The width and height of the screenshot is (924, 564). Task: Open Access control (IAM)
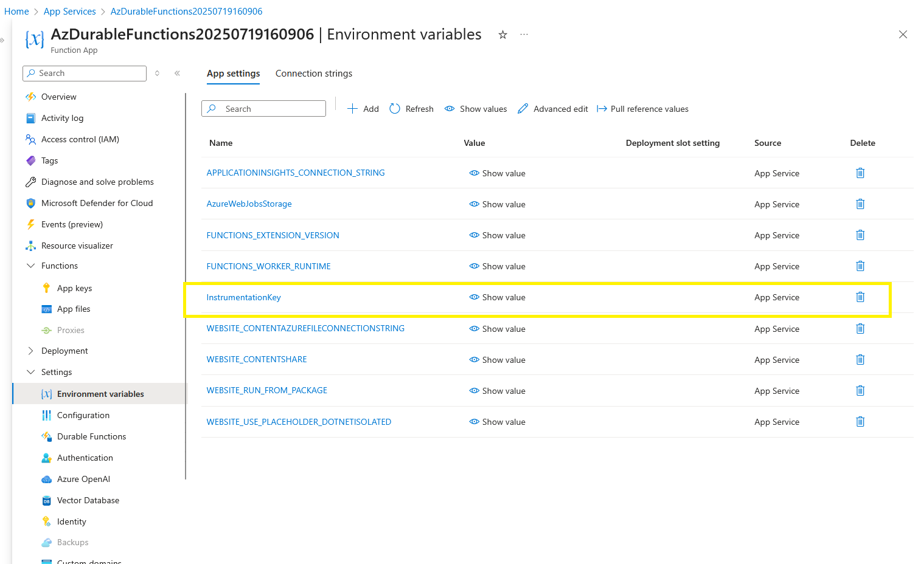coord(80,139)
